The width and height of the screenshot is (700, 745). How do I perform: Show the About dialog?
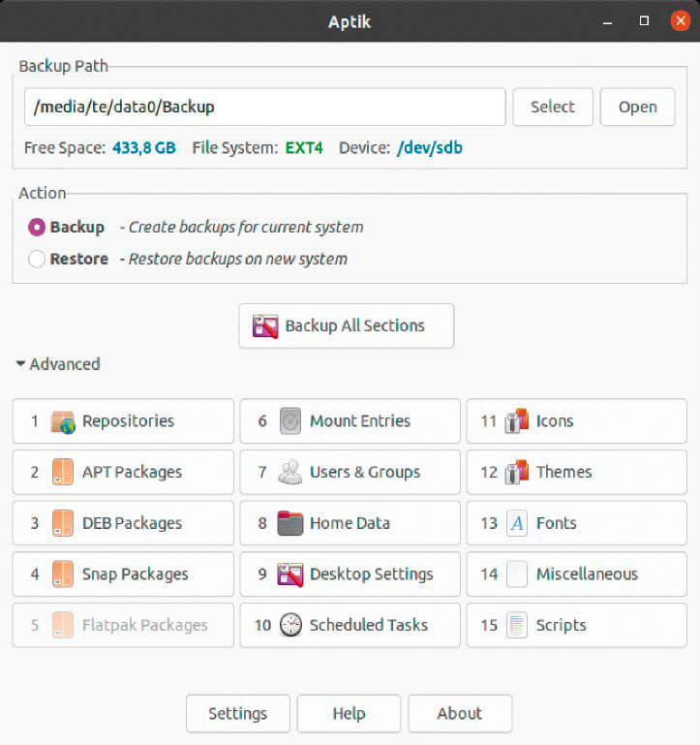pos(460,714)
